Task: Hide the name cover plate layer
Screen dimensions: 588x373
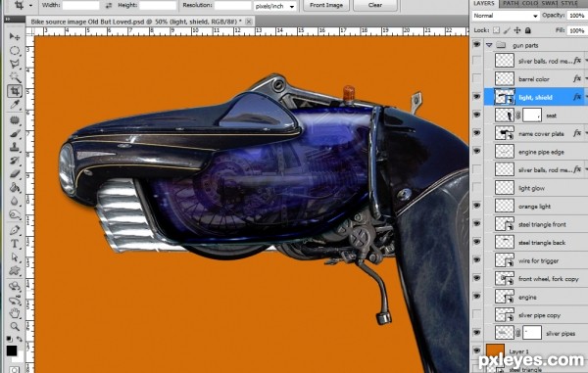Action: click(476, 133)
